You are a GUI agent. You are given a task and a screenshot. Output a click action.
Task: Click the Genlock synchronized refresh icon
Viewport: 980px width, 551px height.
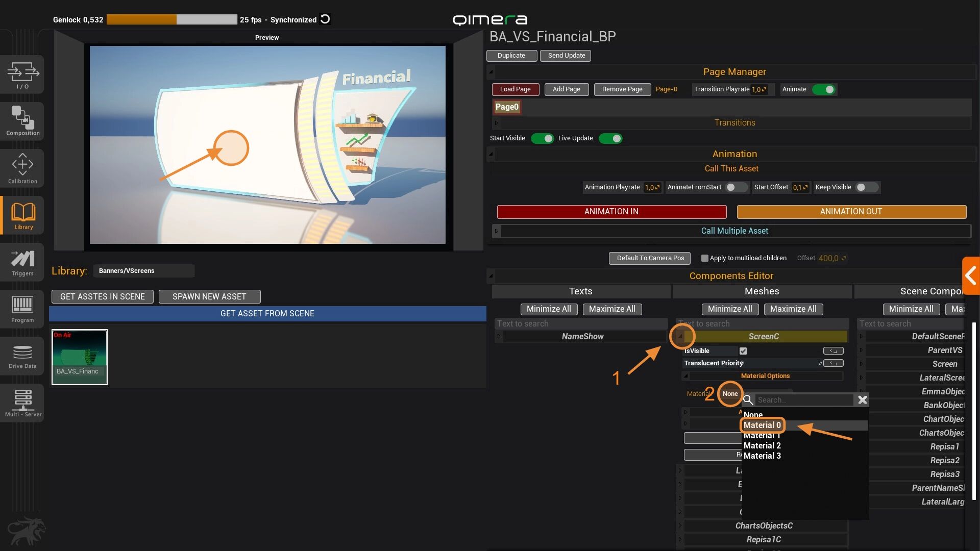click(x=325, y=19)
